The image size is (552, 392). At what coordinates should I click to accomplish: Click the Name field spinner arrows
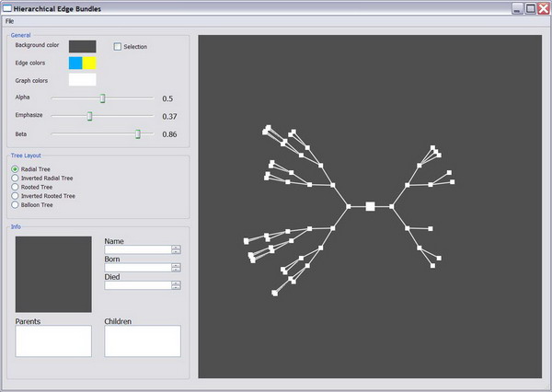(x=176, y=249)
